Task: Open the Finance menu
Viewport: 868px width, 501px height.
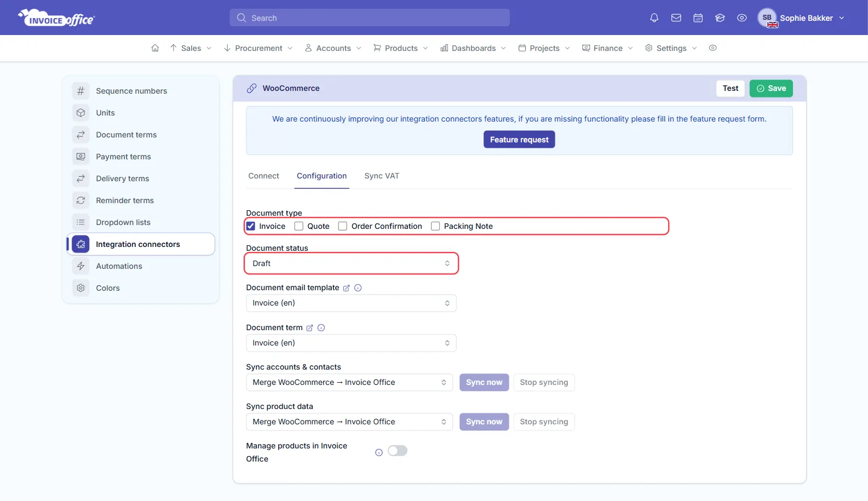Action: 607,48
